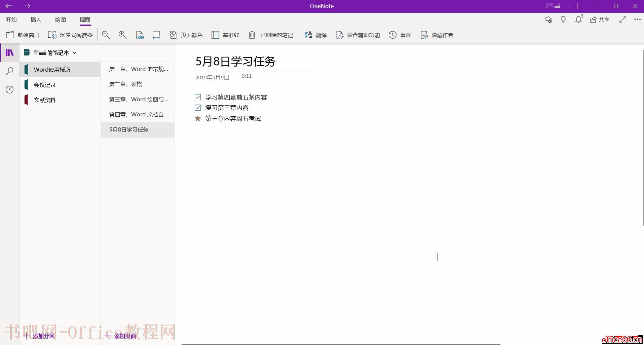Open search with the sidebar magnifier icon
644x345 pixels.
[x=9, y=71]
